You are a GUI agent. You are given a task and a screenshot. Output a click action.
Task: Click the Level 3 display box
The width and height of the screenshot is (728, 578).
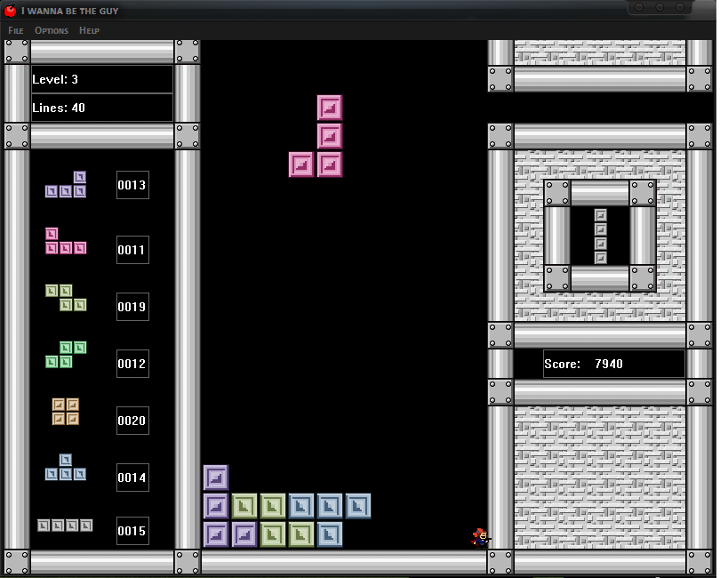[101, 79]
